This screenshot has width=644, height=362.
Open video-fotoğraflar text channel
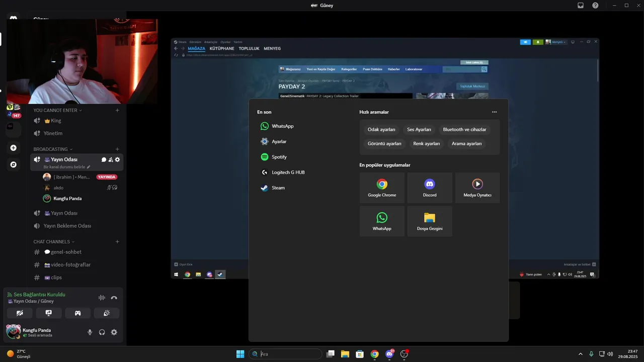point(75,264)
